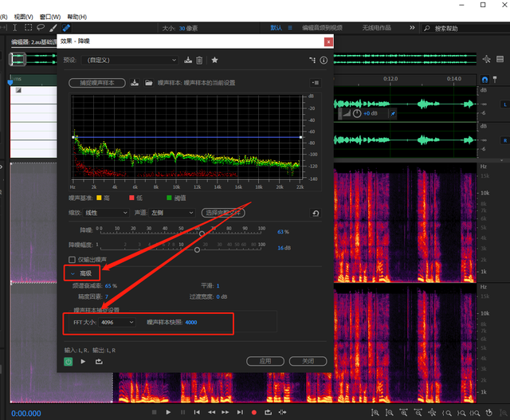Click the 应用 apply button
Image resolution: width=510 pixels, height=420 pixels.
(x=265, y=361)
